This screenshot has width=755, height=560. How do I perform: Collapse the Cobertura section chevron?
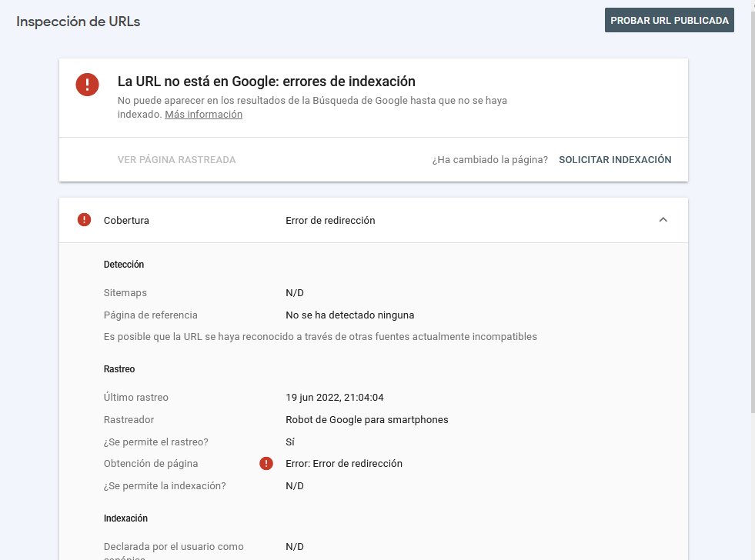click(x=663, y=220)
